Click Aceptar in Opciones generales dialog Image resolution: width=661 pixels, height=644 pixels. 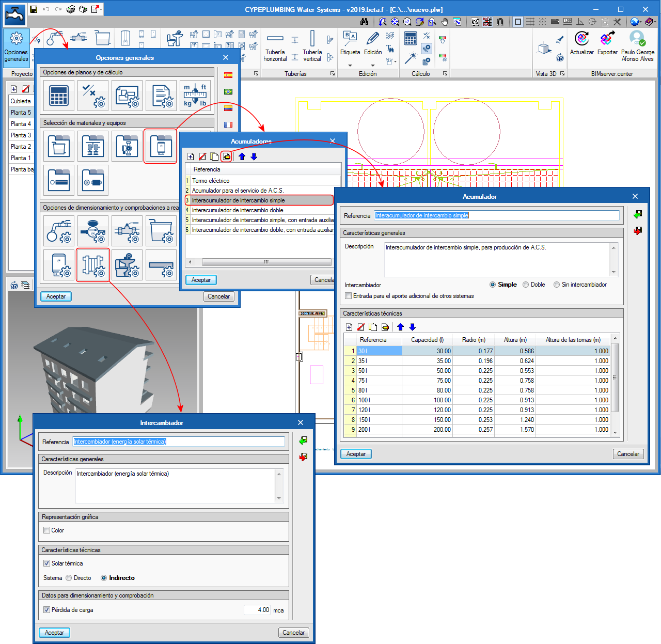[56, 296]
